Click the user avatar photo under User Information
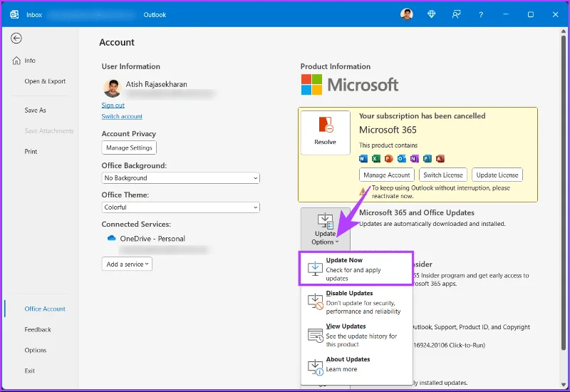 (x=113, y=88)
